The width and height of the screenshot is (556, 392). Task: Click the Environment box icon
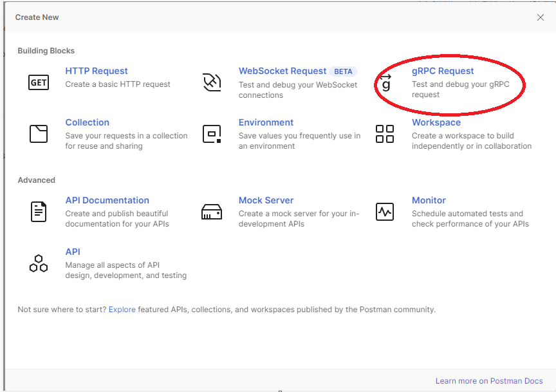(x=212, y=134)
